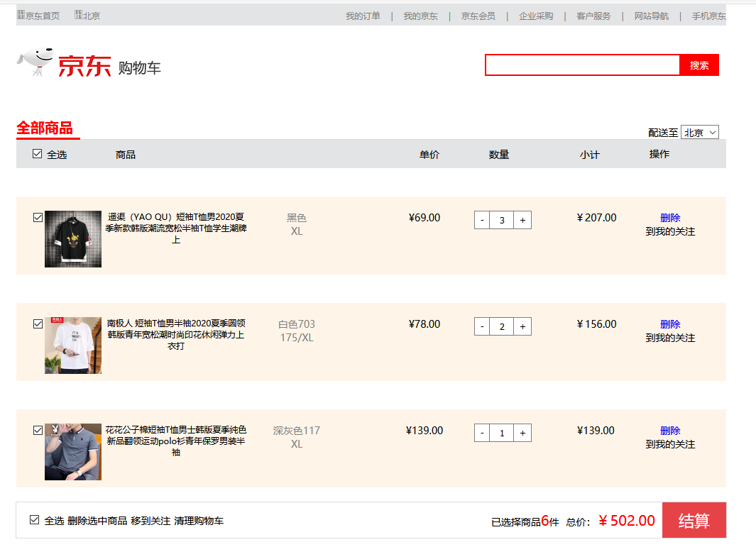This screenshot has height=547, width=756.
Task: Click the quantity field showing 3
Action: coord(502,220)
